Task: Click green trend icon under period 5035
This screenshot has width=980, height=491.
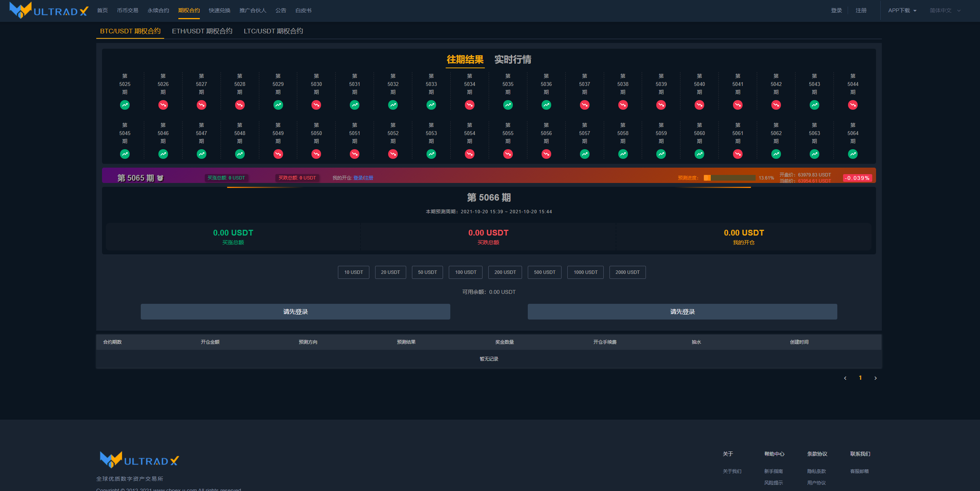Action: (508, 105)
